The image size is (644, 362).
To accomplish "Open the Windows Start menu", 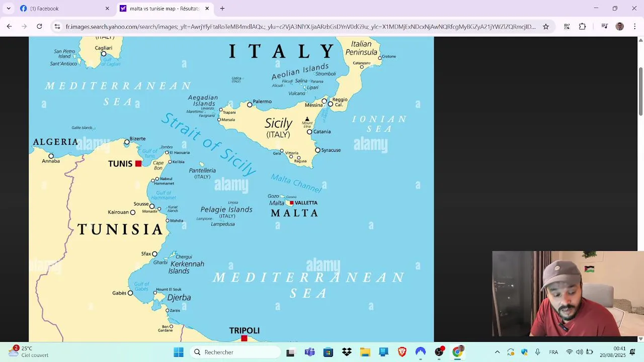I will pyautogui.click(x=179, y=352).
